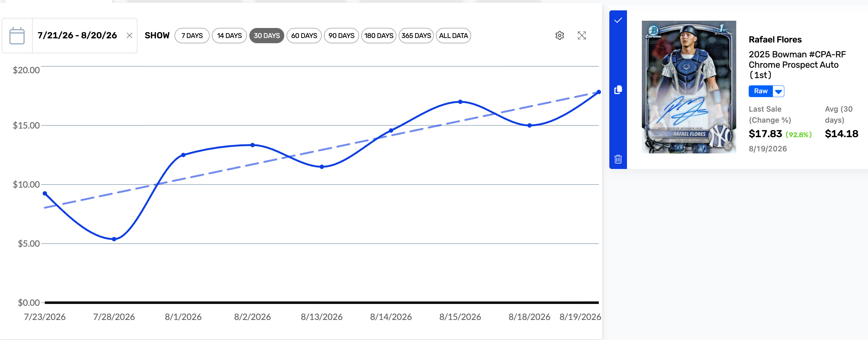The width and height of the screenshot is (868, 340).
Task: Switch chart to 180 DAYS
Action: coord(379,36)
